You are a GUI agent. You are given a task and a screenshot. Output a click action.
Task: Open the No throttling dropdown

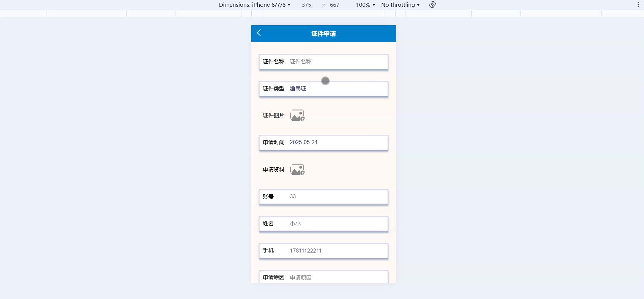tap(400, 5)
